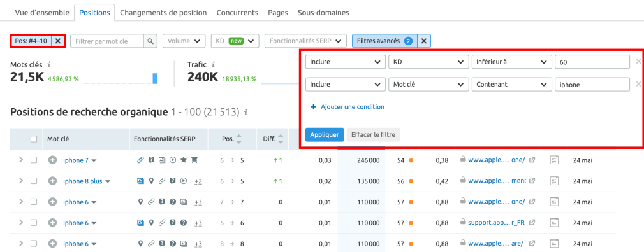
Task: Click Ajouter une condition
Action: tap(348, 107)
